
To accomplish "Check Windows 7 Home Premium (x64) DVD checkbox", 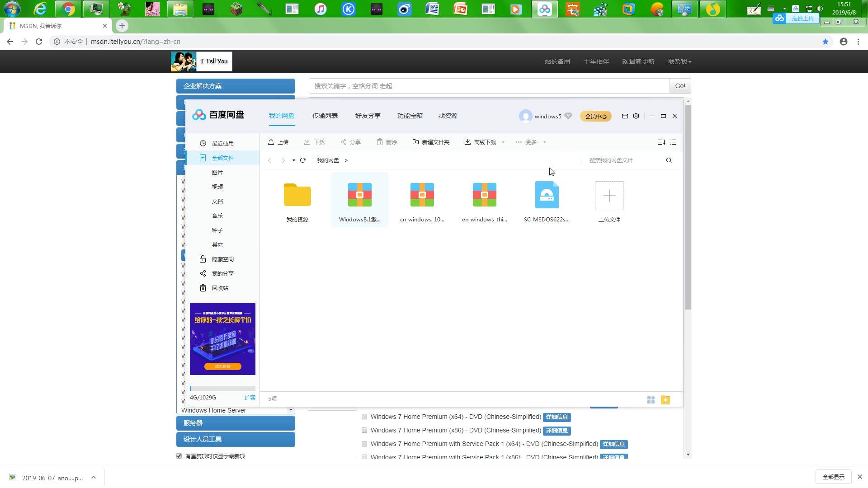I will [364, 417].
